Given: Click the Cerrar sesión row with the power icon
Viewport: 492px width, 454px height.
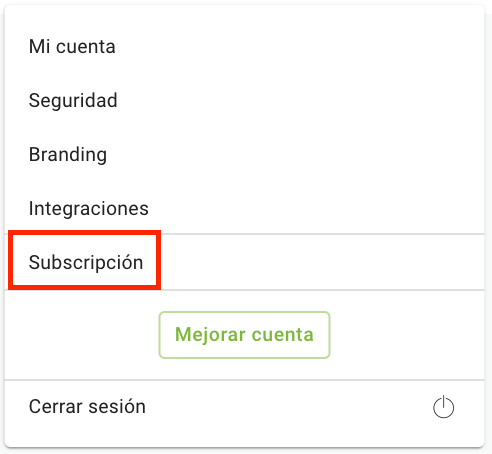Looking at the screenshot, I should pyautogui.click(x=244, y=407).
